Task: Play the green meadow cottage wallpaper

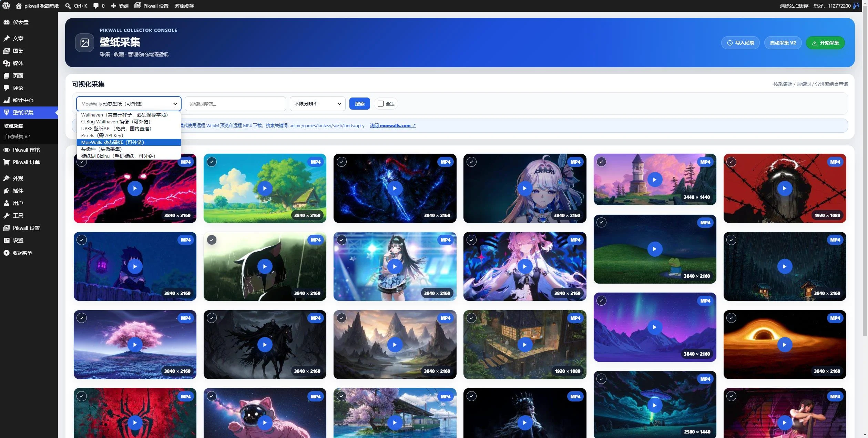Action: (265, 188)
